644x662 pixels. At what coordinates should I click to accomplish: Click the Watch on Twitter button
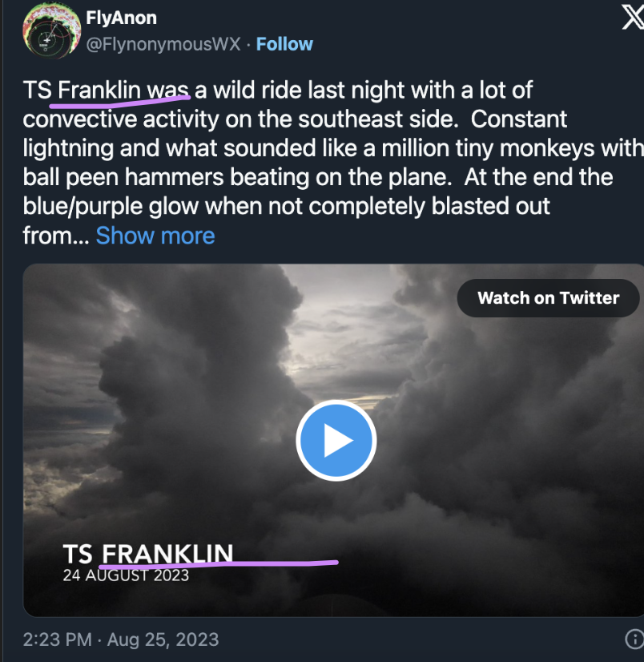pos(548,298)
